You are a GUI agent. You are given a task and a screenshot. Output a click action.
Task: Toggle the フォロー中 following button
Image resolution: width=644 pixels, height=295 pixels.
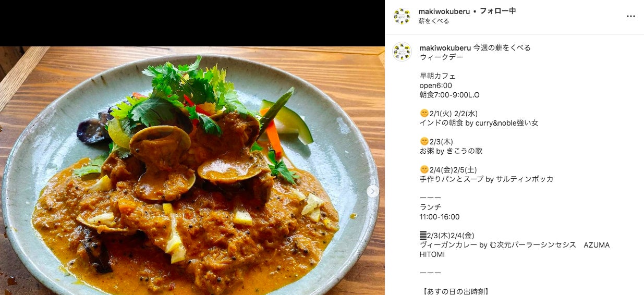pyautogui.click(x=498, y=11)
